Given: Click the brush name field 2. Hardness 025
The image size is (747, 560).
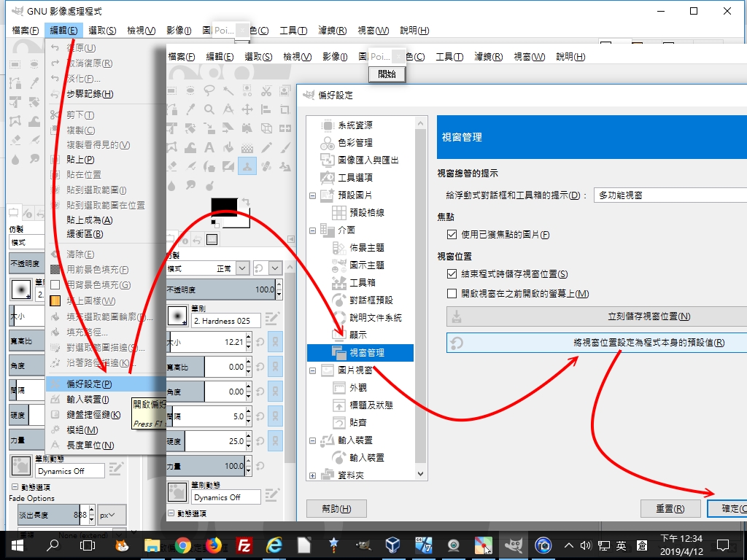Looking at the screenshot, I should click(226, 321).
